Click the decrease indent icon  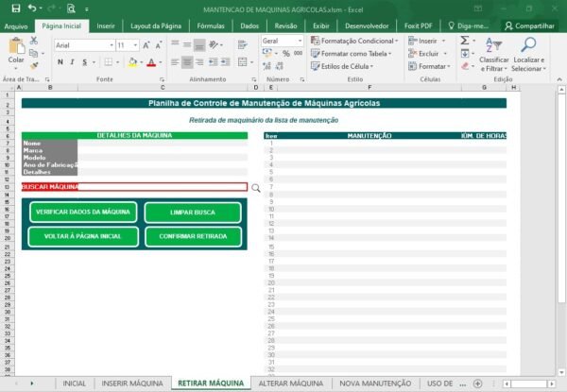pos(214,62)
